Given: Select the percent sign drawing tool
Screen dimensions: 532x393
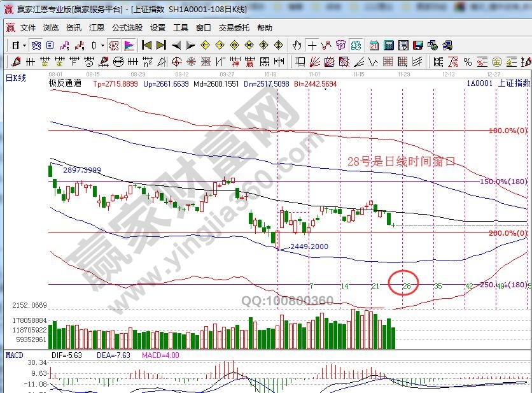Looking at the screenshot, I should [x=467, y=62].
